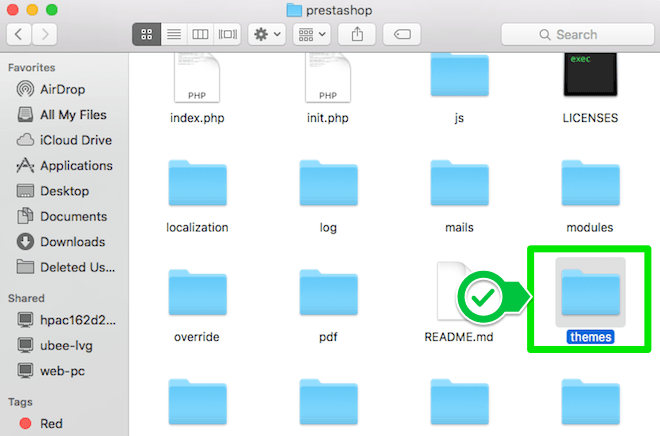Zoom the Finder window with green button
Viewport: 660px width, 436px height.
click(x=52, y=10)
